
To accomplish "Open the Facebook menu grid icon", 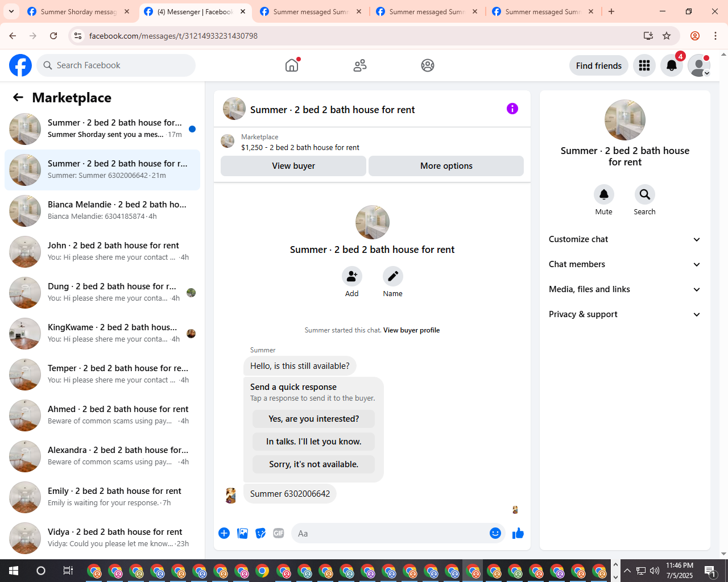I will pyautogui.click(x=644, y=65).
